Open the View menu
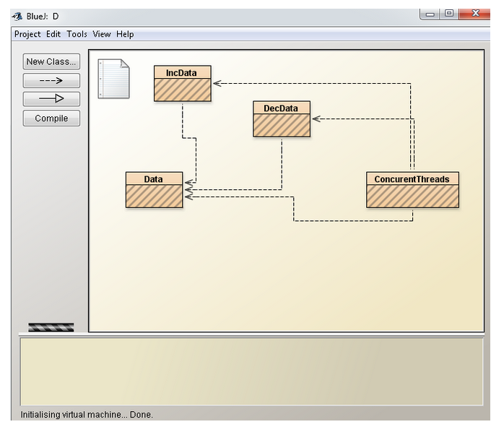This screenshot has height=427, width=504. [x=102, y=34]
